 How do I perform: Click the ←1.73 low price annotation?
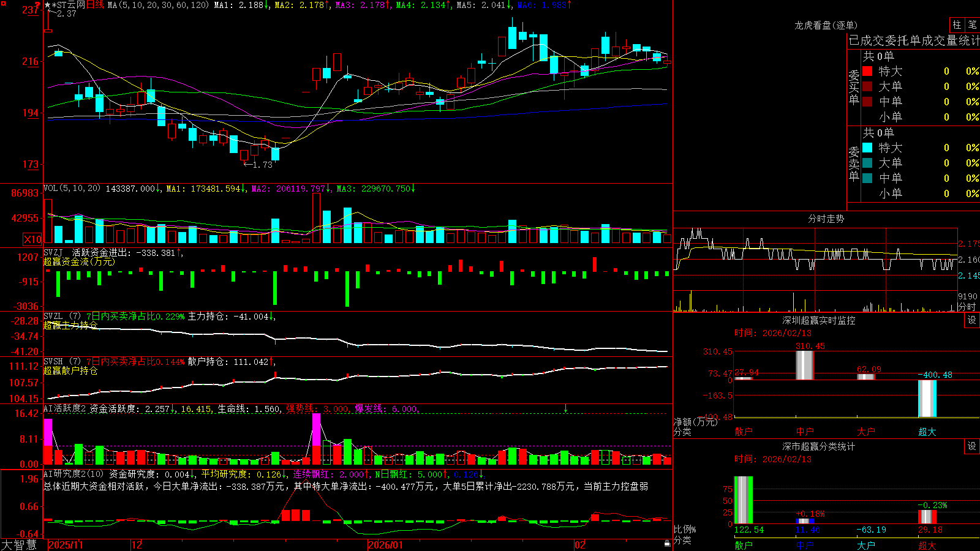coord(258,165)
